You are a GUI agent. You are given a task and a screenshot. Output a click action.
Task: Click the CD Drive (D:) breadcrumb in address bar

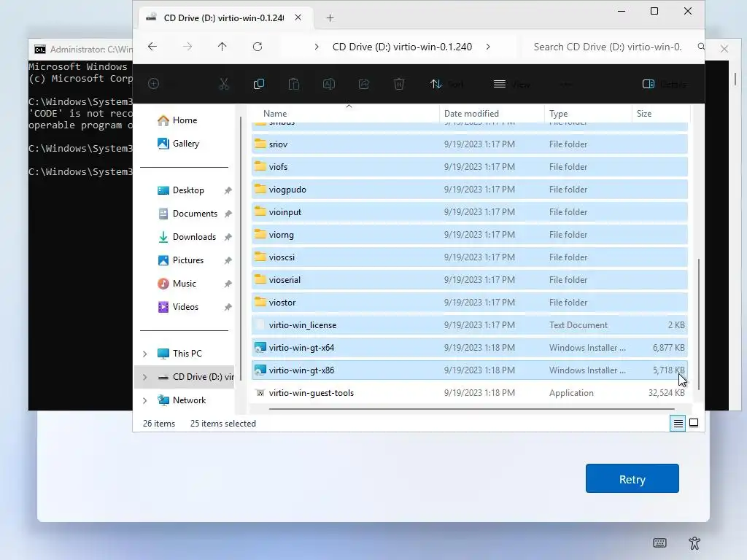click(402, 47)
